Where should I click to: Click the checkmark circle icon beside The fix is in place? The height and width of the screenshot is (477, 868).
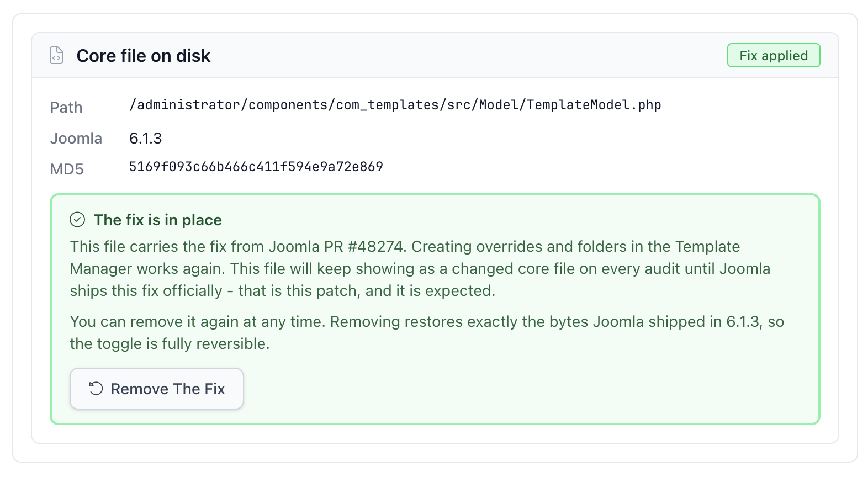[77, 220]
